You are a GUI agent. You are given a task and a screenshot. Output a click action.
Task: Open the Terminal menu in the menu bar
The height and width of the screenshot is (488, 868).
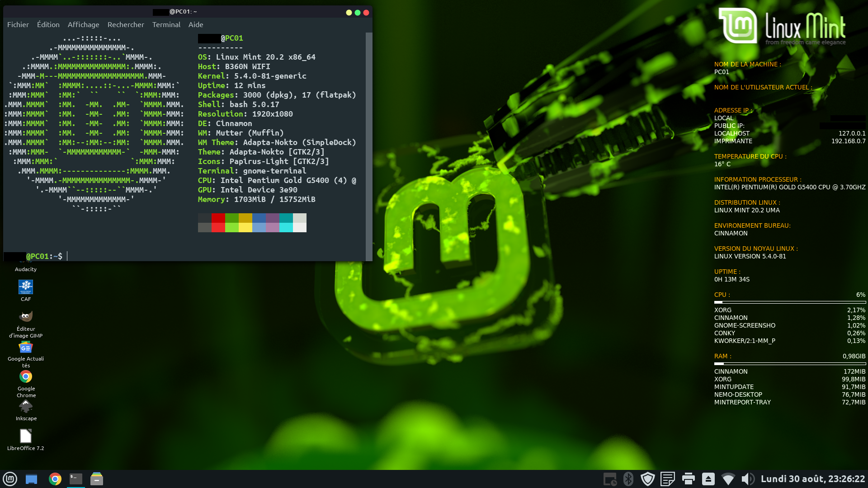(166, 24)
